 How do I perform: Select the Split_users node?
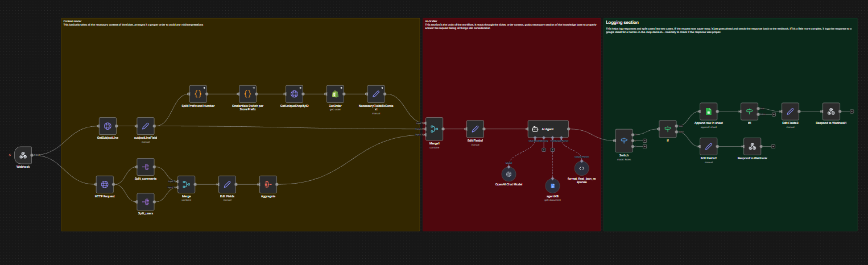[x=146, y=202]
